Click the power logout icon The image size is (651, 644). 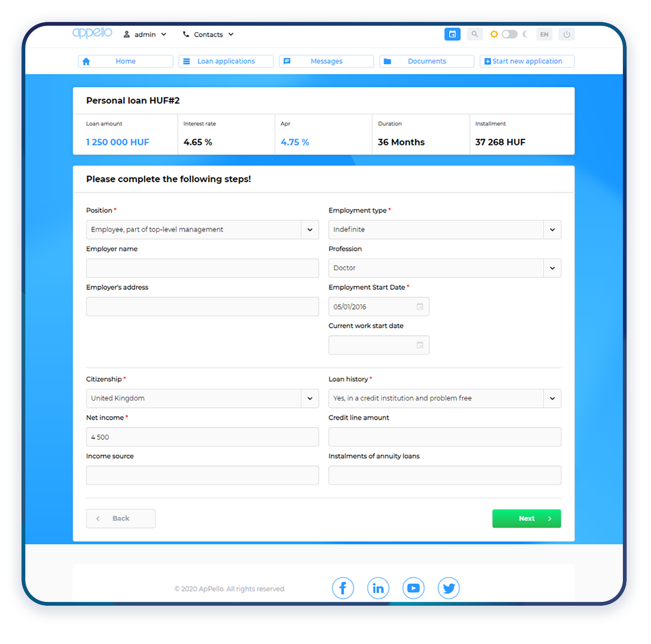(x=567, y=34)
